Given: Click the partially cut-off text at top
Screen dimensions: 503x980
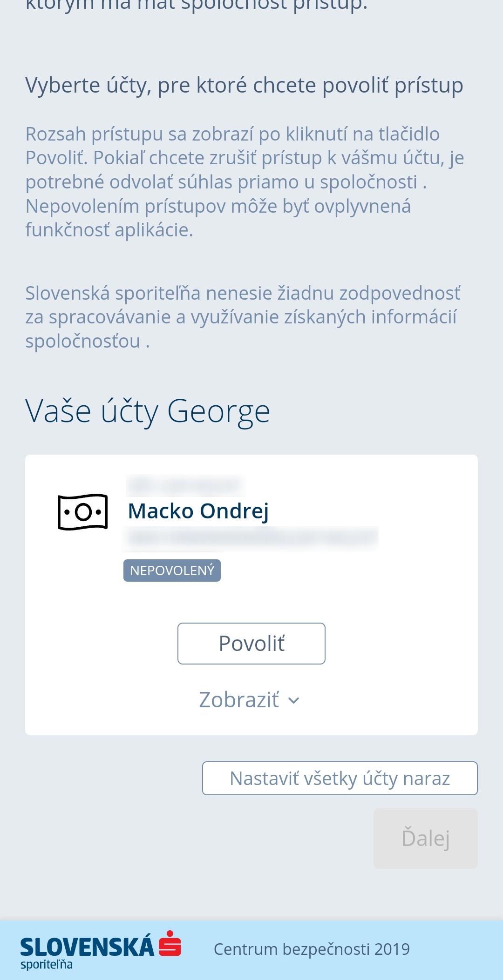Looking at the screenshot, I should (x=196, y=6).
